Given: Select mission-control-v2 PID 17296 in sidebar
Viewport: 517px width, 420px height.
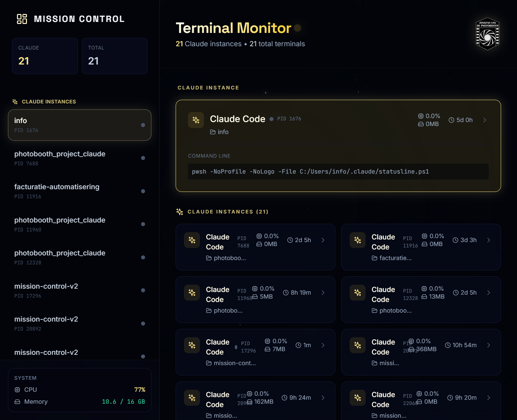Looking at the screenshot, I should [80, 290].
